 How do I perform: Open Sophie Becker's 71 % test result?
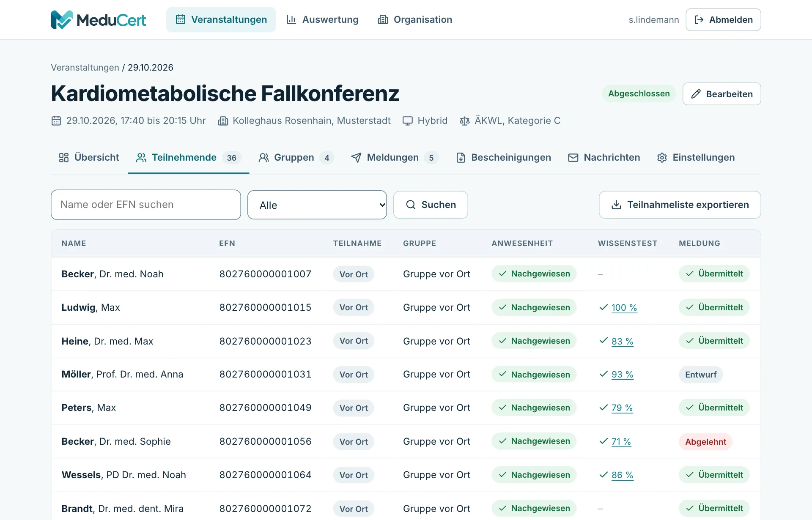(621, 442)
